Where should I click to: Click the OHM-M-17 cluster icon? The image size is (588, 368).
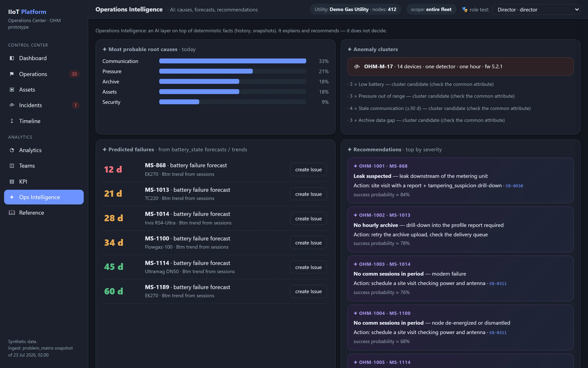point(357,66)
